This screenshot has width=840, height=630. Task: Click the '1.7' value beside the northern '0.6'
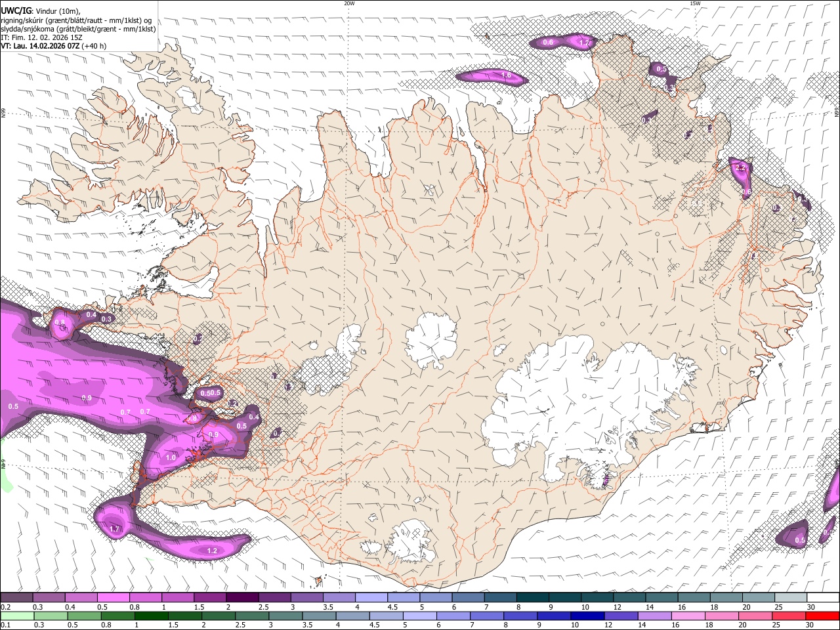[585, 43]
